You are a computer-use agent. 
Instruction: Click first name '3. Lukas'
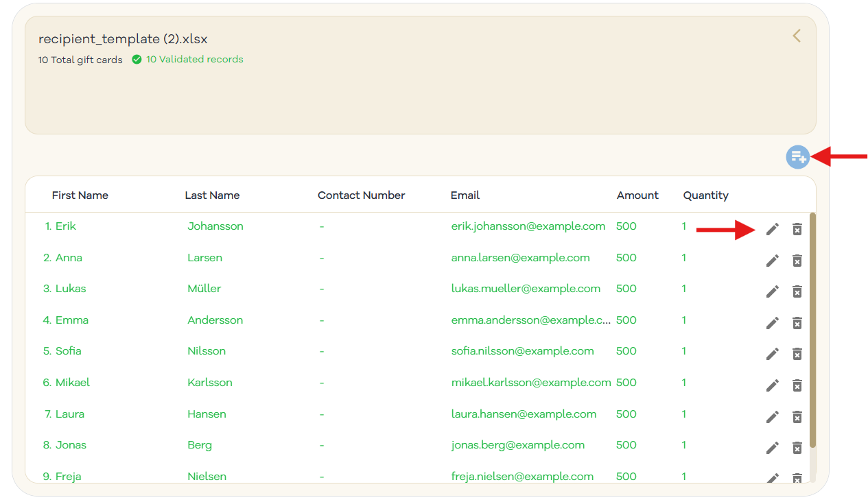64,289
